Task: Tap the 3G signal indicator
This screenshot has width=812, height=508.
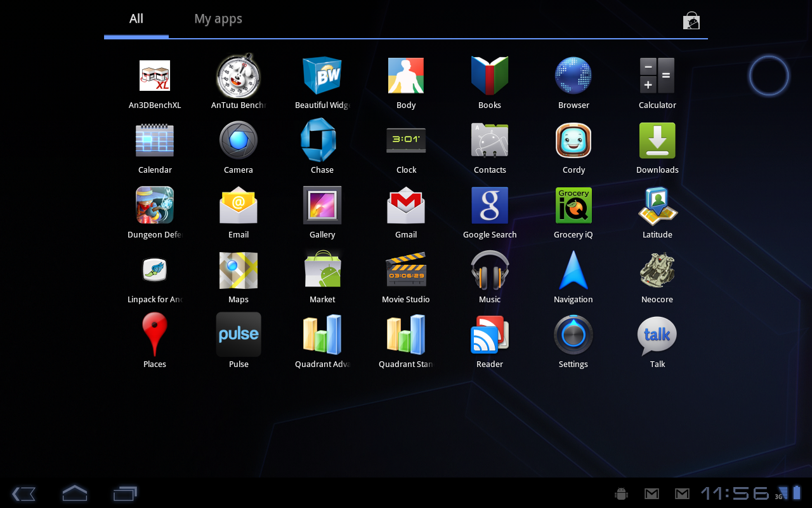Action: point(782,493)
